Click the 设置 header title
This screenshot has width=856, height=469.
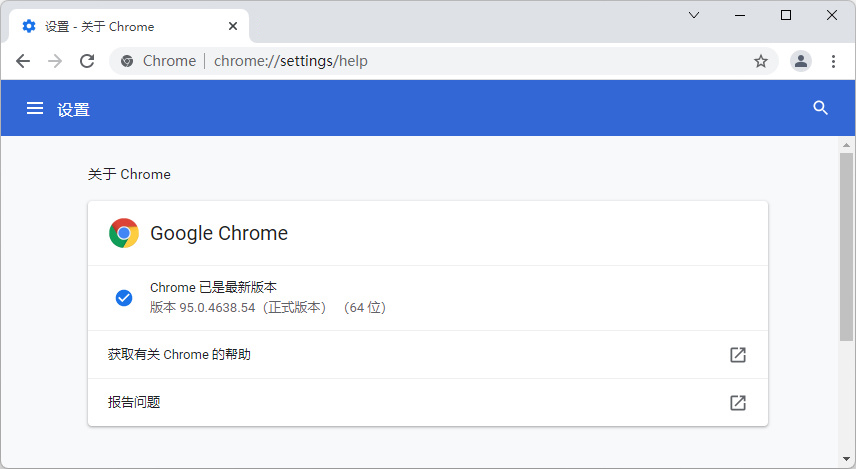point(73,110)
